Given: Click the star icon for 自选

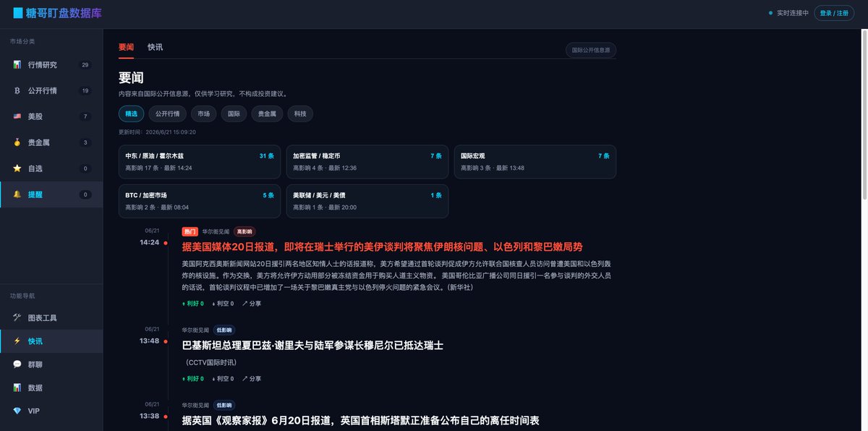Looking at the screenshot, I should click(17, 168).
